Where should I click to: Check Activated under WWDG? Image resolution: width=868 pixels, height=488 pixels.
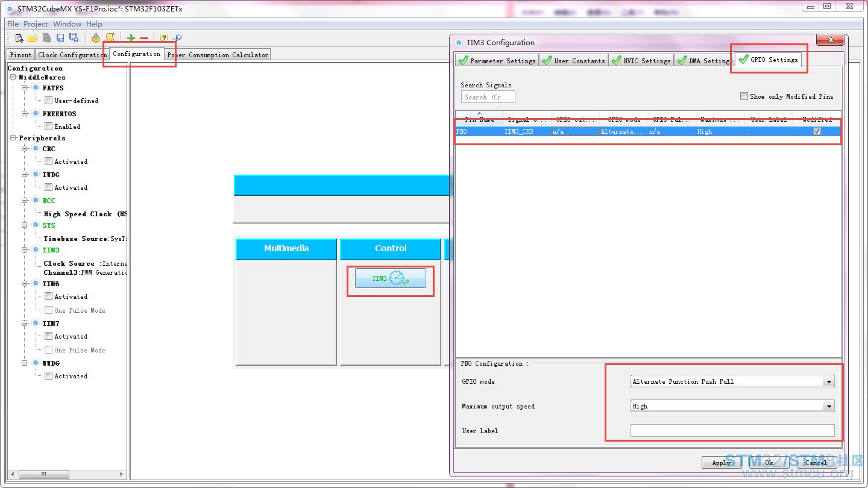click(48, 376)
